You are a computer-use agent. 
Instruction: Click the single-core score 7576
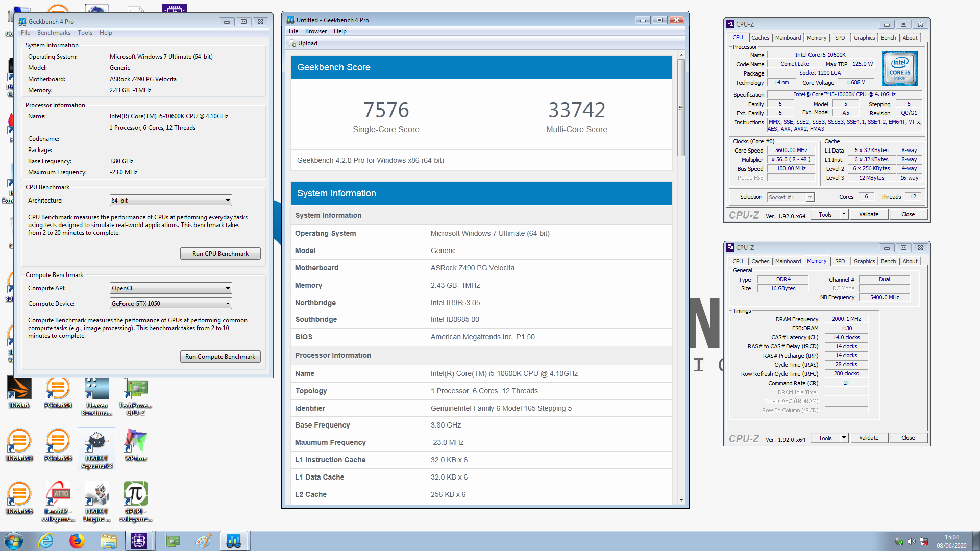(386, 110)
